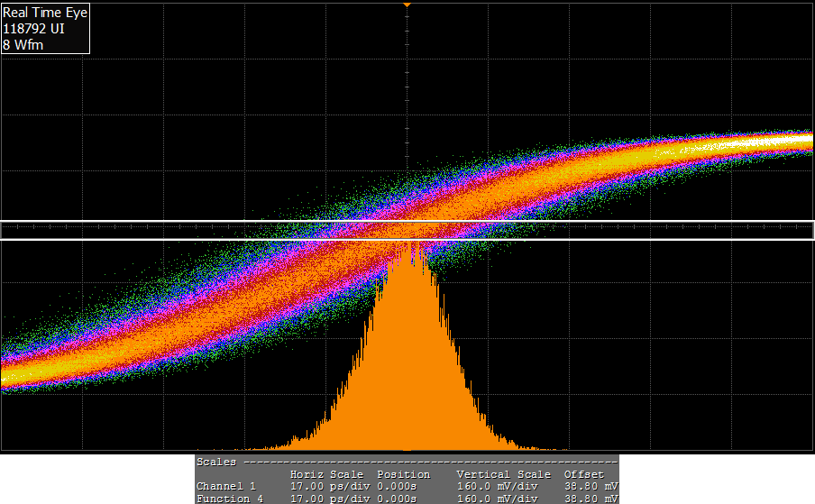Image resolution: width=815 pixels, height=504 pixels.
Task: Click Channel 1 horizontal scale 17.00 ps/div
Action: 326,486
